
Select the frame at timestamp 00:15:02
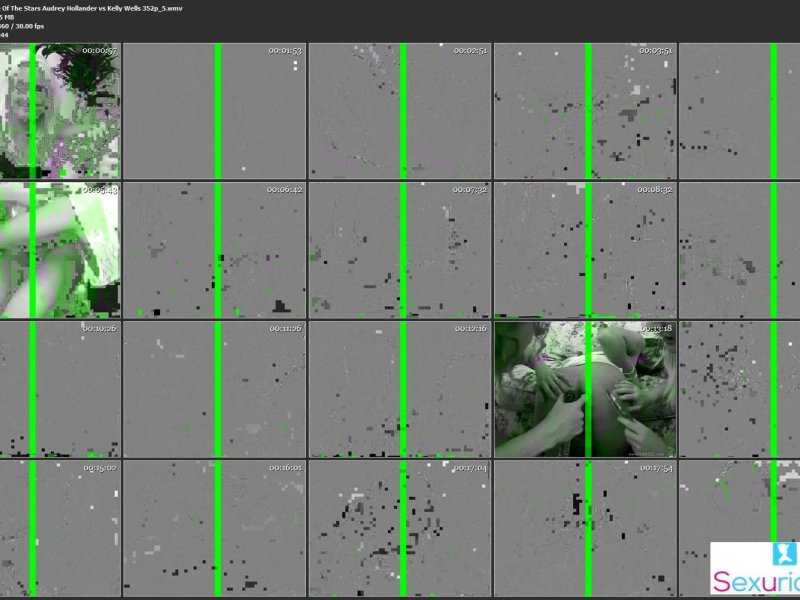point(60,527)
